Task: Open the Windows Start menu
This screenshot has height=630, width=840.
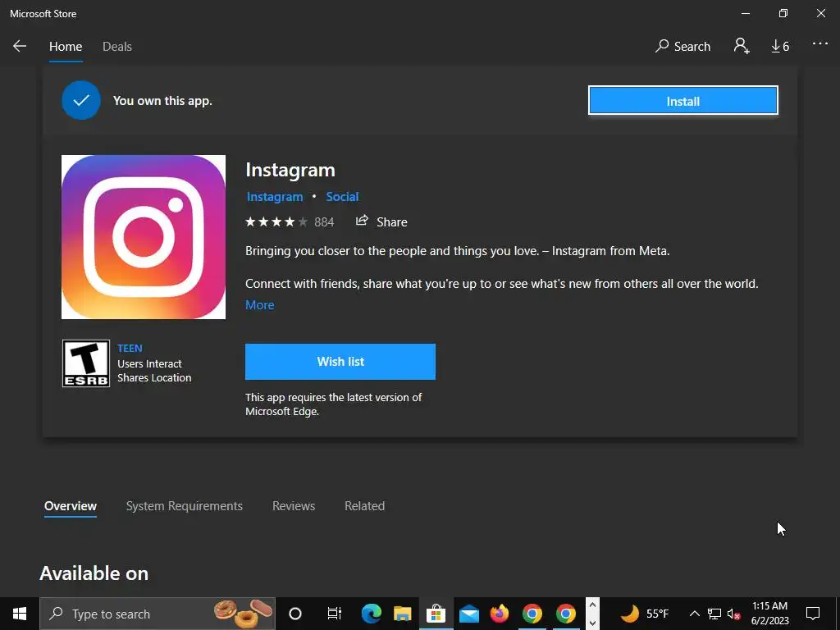Action: tap(20, 614)
